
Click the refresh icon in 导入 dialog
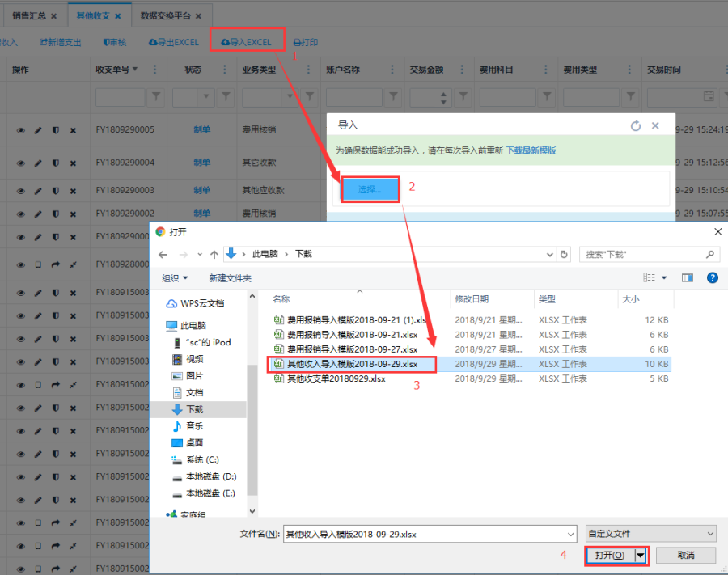(635, 126)
